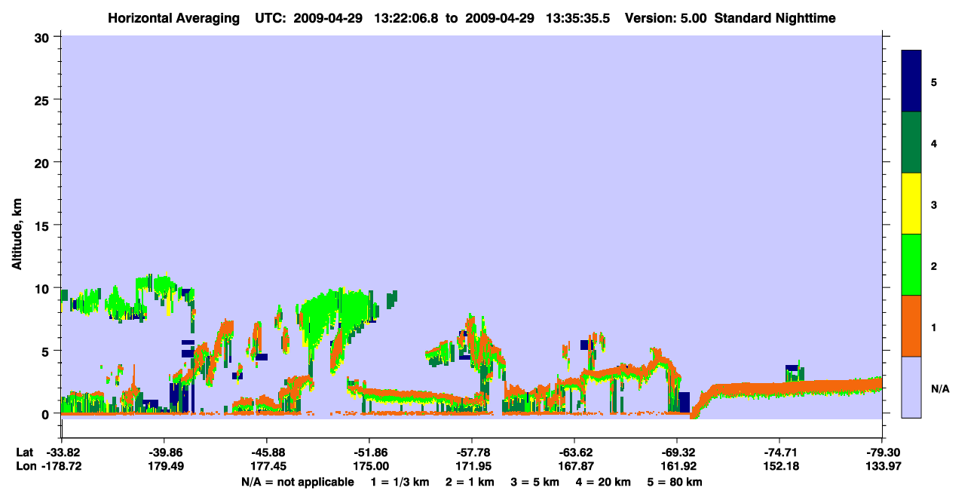
Task: Click the 'N/A = not applicable' legend text
Action: click(297, 482)
